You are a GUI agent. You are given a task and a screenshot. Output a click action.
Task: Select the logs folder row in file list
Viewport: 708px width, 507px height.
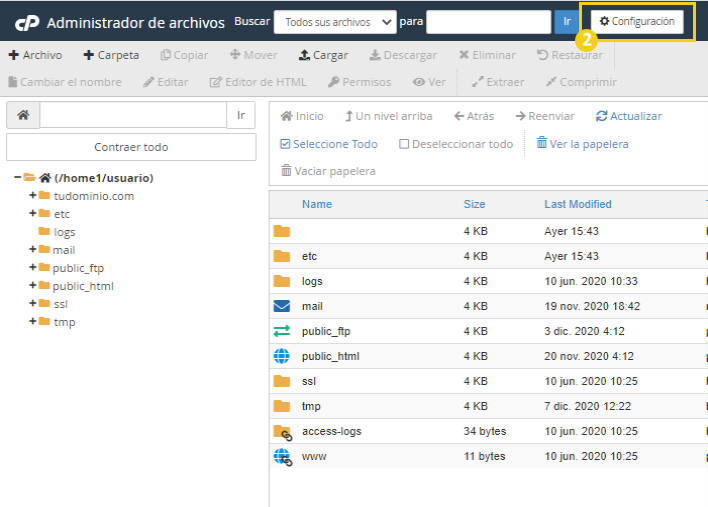pyautogui.click(x=489, y=281)
